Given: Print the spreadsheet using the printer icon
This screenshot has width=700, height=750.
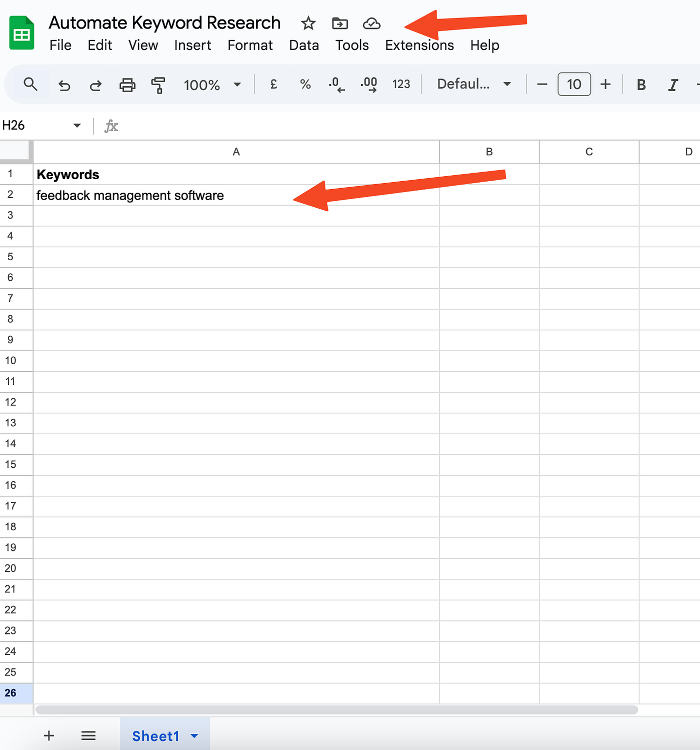Looking at the screenshot, I should coord(127,85).
